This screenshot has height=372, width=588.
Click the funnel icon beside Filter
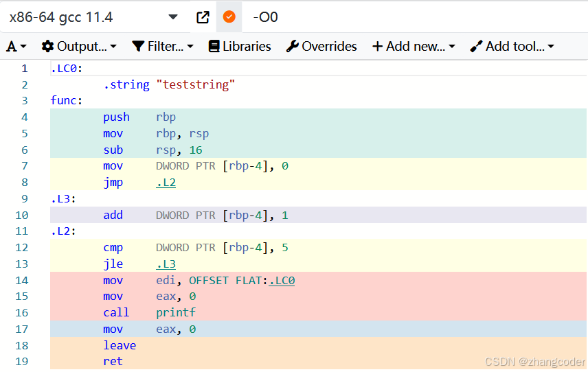138,47
